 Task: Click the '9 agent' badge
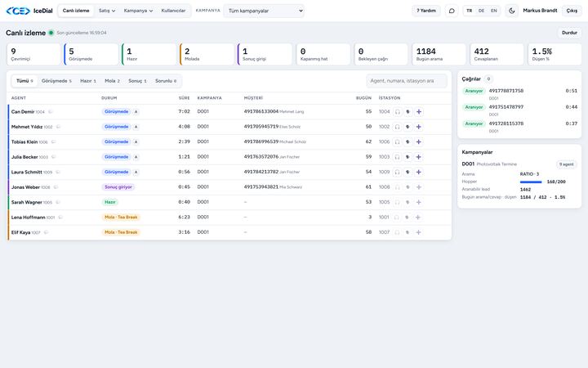(x=566, y=164)
